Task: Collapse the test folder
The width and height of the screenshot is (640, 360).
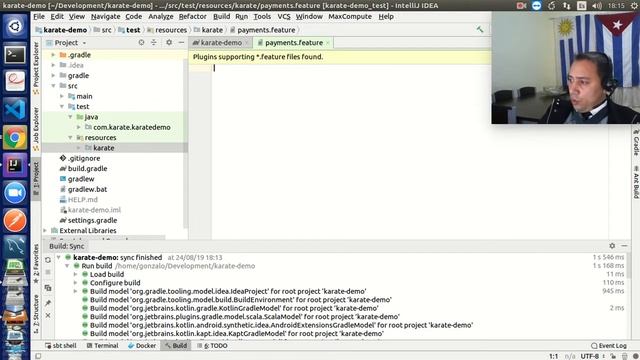Action: point(62,107)
